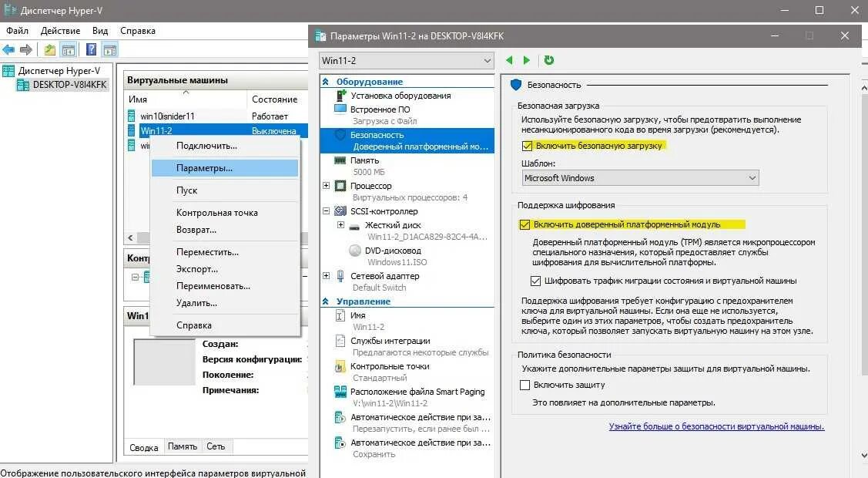Open Встроенное ПО settings item
The image size is (868, 478).
pyautogui.click(x=380, y=109)
